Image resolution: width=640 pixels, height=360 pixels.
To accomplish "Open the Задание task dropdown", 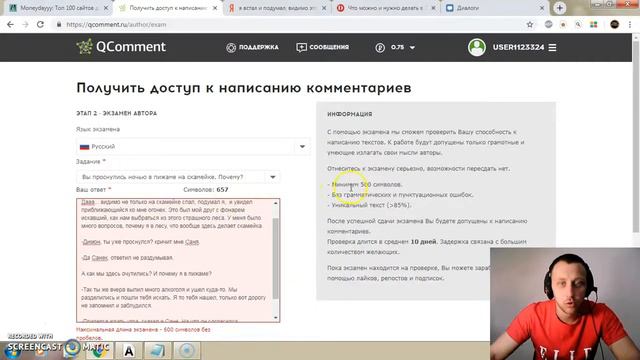I will click(x=178, y=177).
